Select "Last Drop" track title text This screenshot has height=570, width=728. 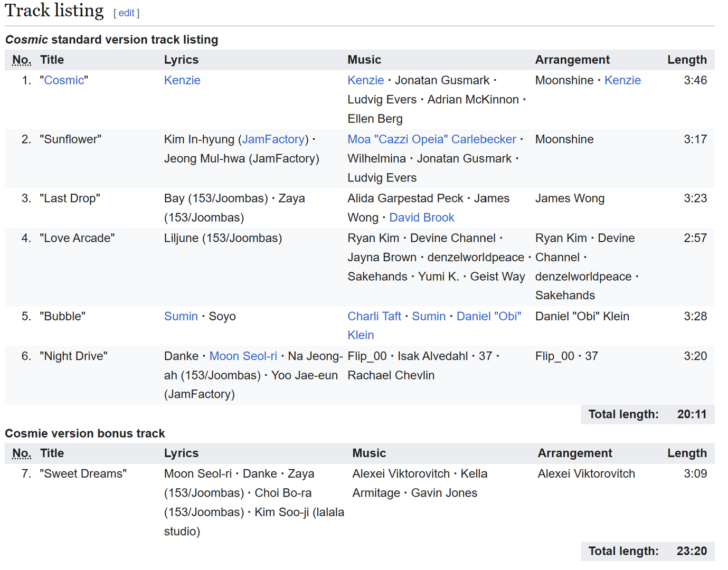coord(70,198)
